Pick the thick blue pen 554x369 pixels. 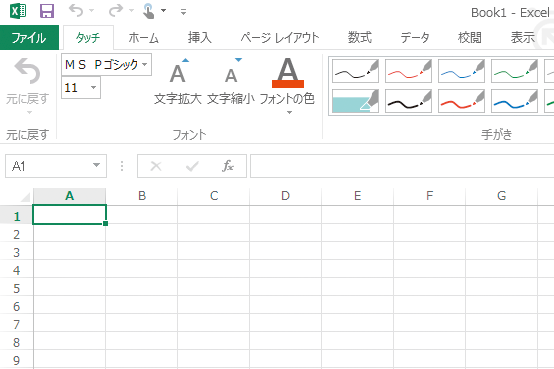(x=514, y=101)
